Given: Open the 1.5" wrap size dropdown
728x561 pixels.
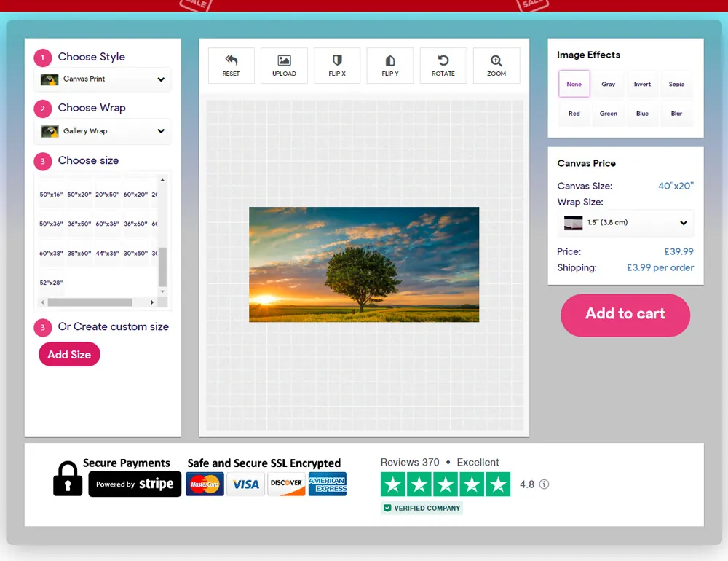Looking at the screenshot, I should coord(625,223).
